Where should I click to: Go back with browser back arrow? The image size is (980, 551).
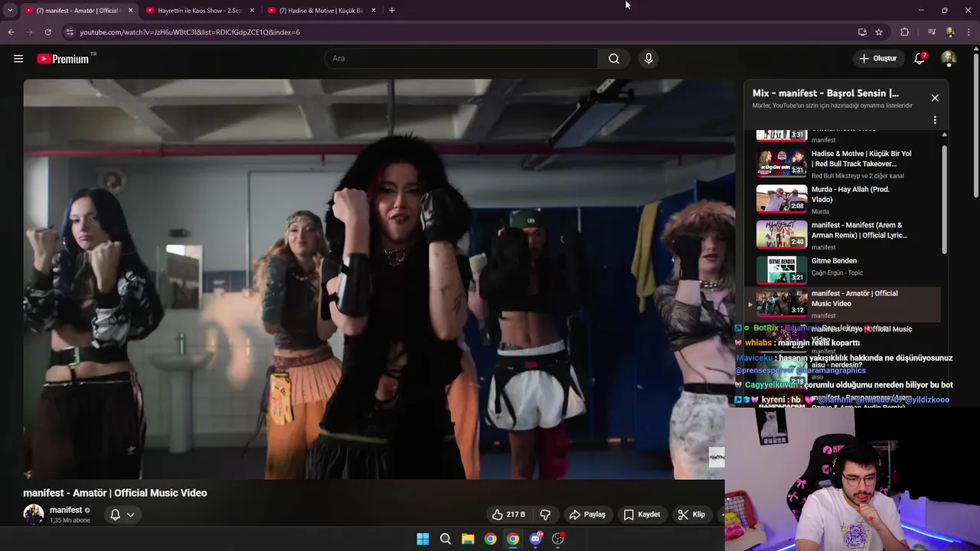pos(11,32)
